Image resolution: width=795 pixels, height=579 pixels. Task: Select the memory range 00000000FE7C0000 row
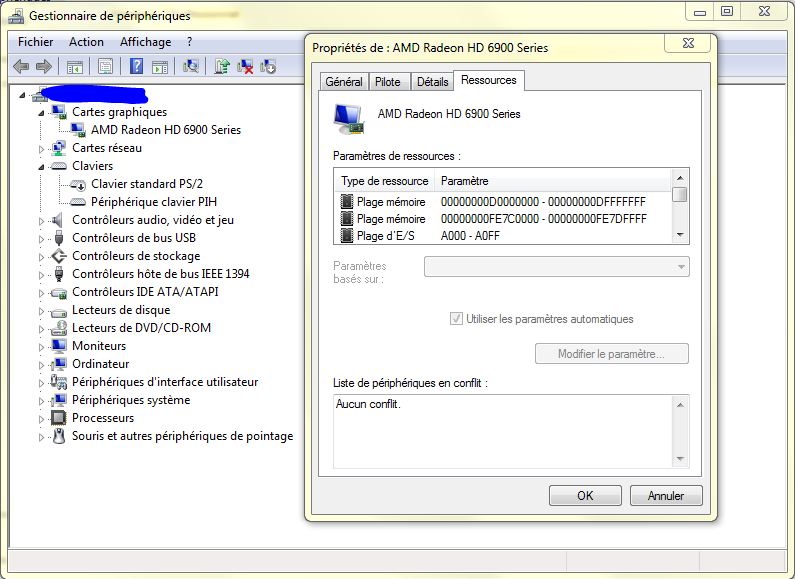click(504, 219)
